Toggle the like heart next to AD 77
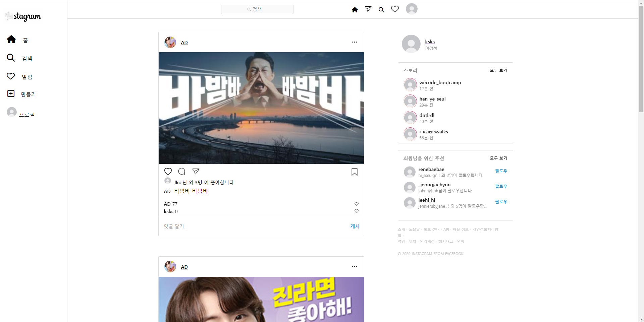 coord(356,204)
